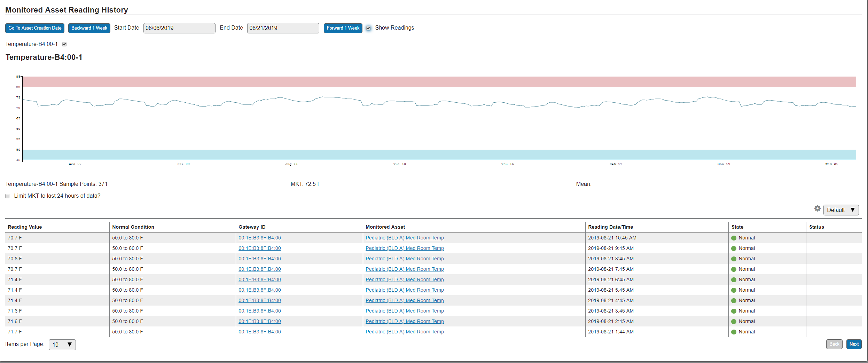
Task: Click the Reading Value column header
Action: (25, 227)
